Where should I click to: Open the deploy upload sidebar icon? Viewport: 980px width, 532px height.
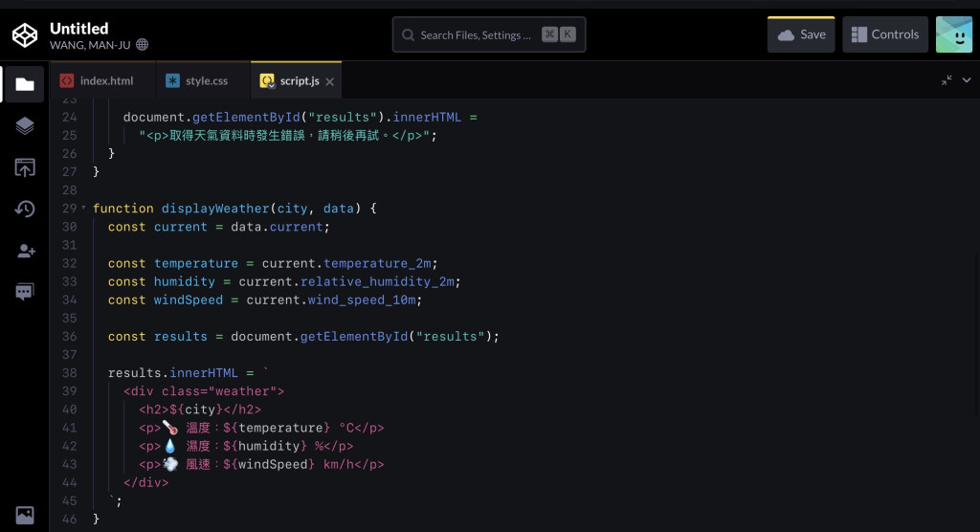click(24, 167)
